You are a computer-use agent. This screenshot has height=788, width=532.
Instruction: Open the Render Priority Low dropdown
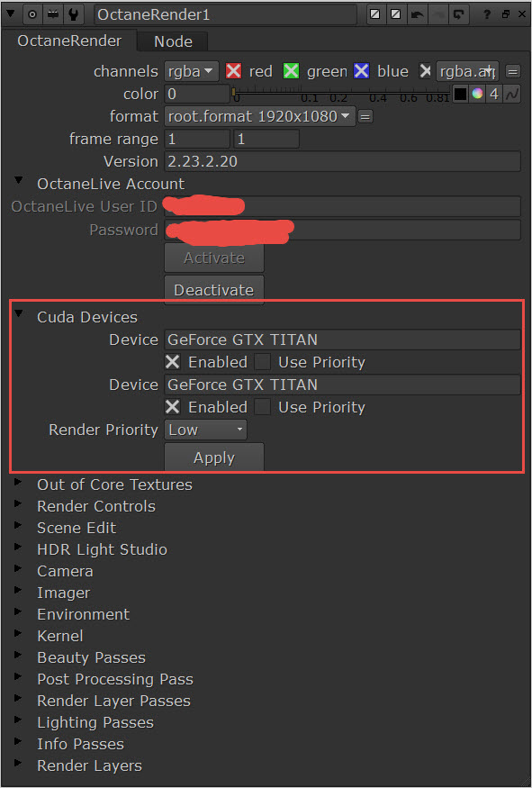(205, 430)
